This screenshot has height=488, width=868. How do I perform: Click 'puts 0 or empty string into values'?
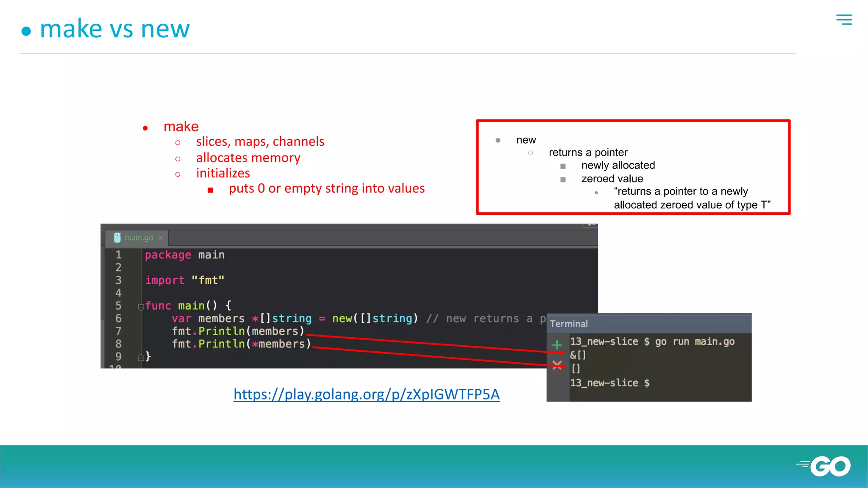click(x=327, y=189)
